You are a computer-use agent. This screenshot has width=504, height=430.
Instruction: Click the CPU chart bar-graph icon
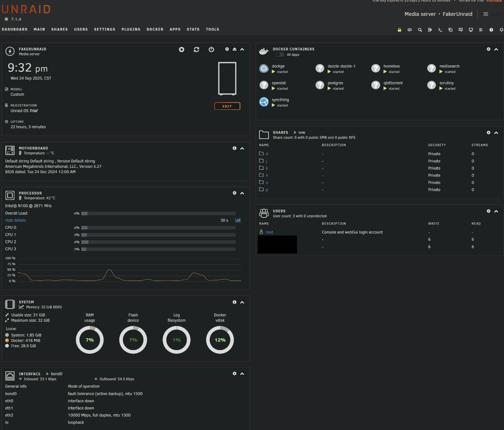tap(238, 220)
